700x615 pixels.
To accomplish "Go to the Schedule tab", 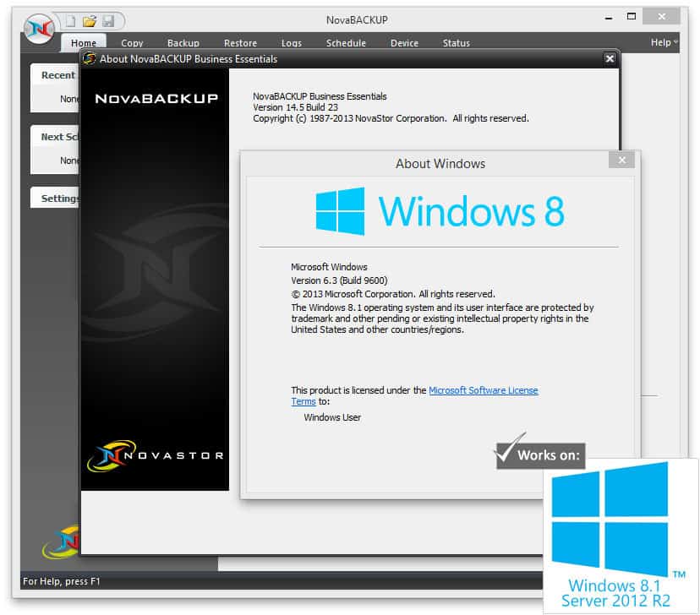I will [346, 43].
